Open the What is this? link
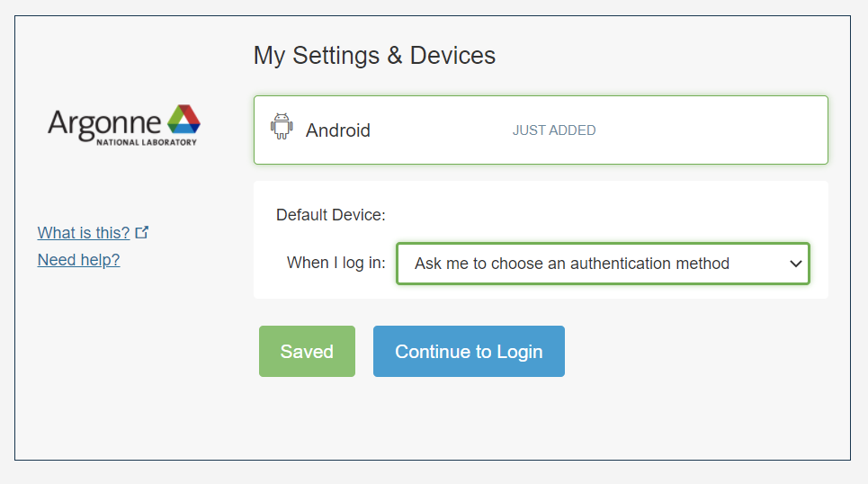This screenshot has height=484, width=868. pyautogui.click(x=84, y=233)
